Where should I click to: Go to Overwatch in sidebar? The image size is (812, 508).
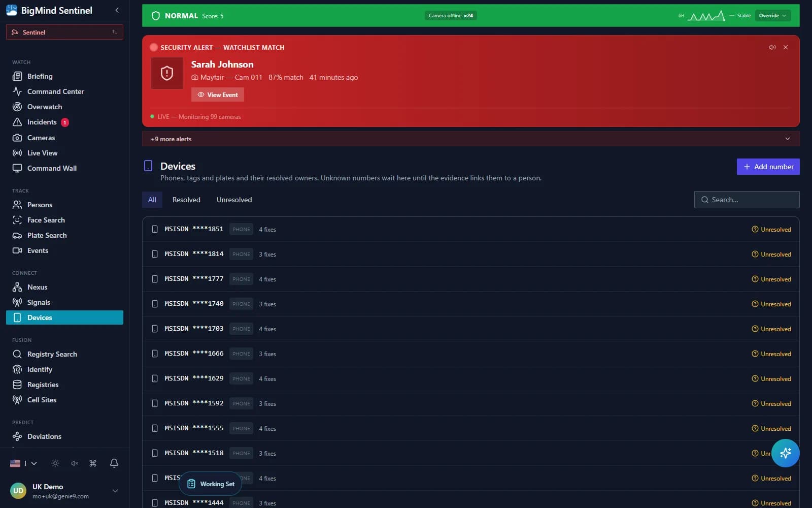(64, 107)
